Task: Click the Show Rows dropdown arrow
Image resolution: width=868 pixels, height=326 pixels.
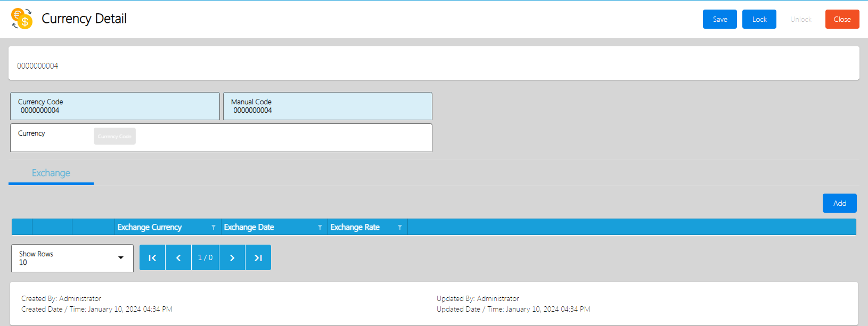Action: coord(121,258)
